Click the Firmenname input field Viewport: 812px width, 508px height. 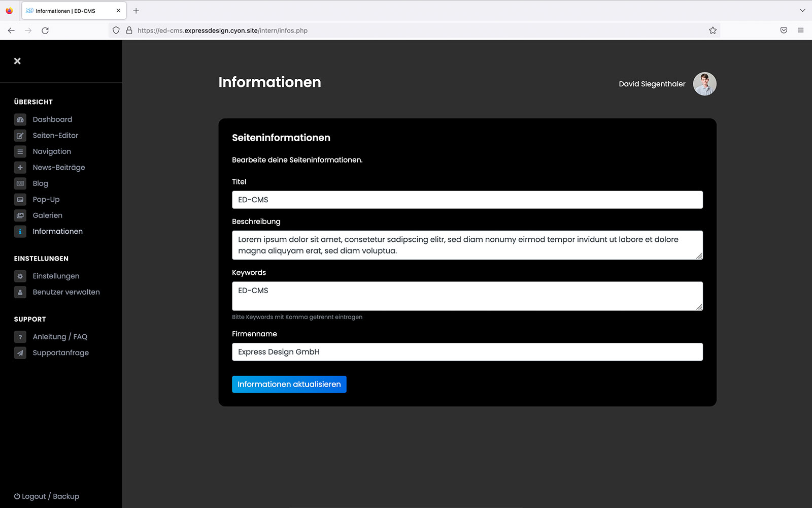pos(467,352)
